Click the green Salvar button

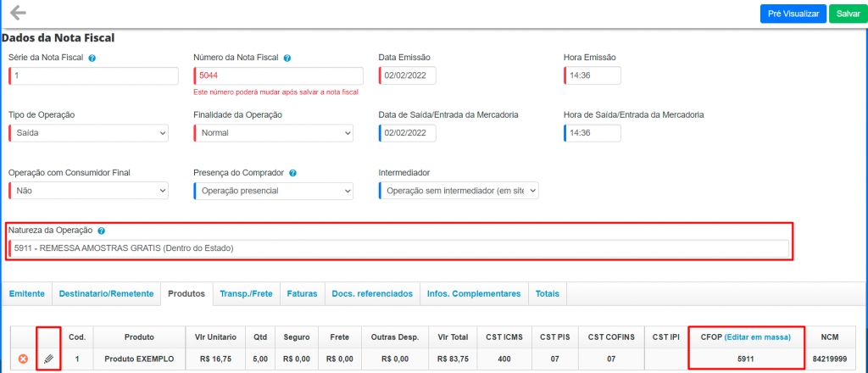[848, 14]
